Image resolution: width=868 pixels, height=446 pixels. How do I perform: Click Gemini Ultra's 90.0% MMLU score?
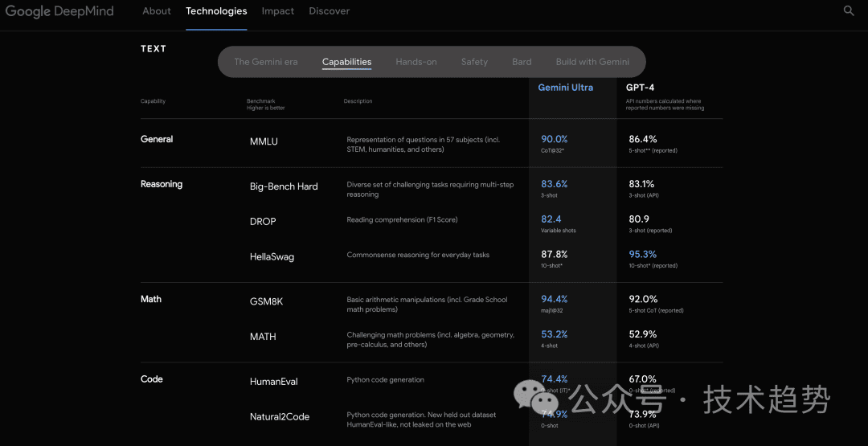coord(554,140)
